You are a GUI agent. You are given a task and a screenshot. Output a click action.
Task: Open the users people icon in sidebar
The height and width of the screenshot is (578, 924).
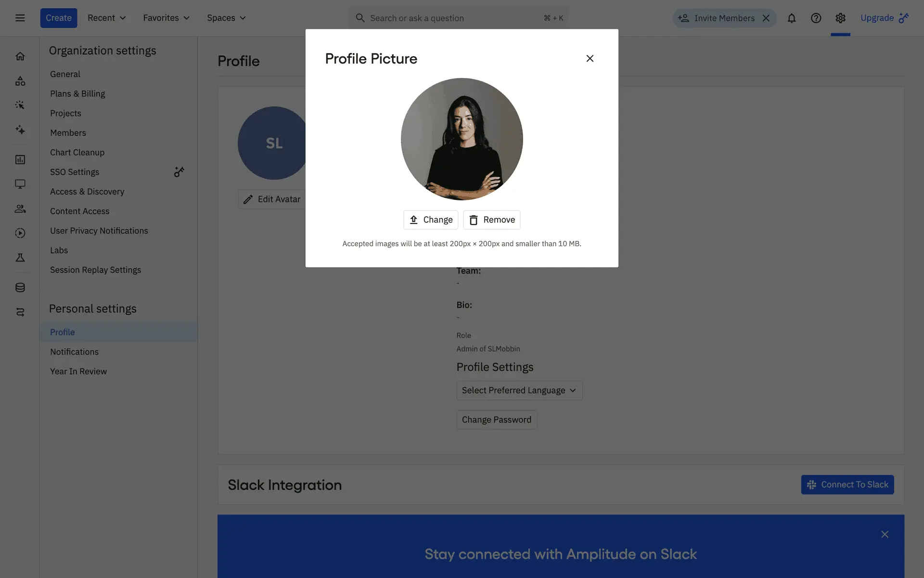[20, 209]
